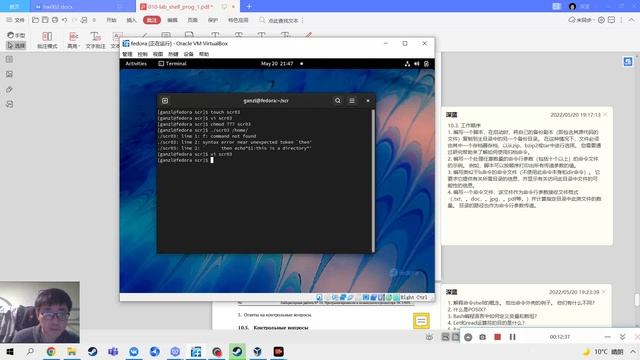Open the 保护 ribbon tab
640x360 pixels.
(213, 20)
